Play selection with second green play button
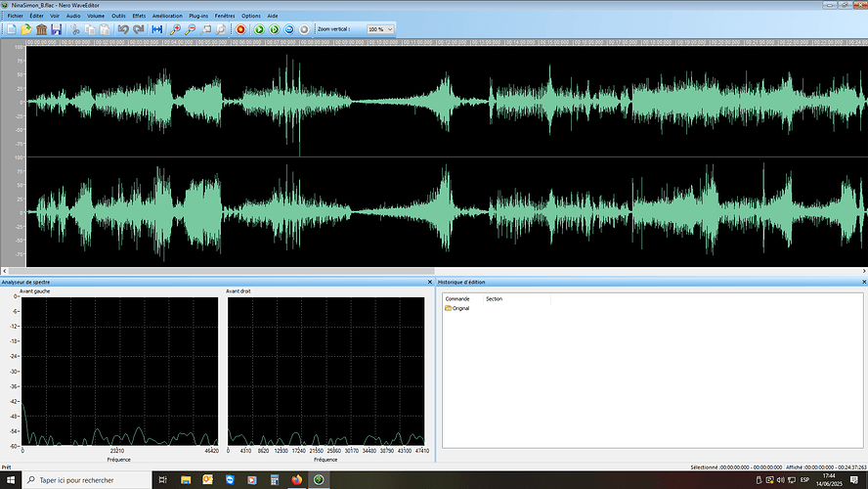 [x=274, y=29]
